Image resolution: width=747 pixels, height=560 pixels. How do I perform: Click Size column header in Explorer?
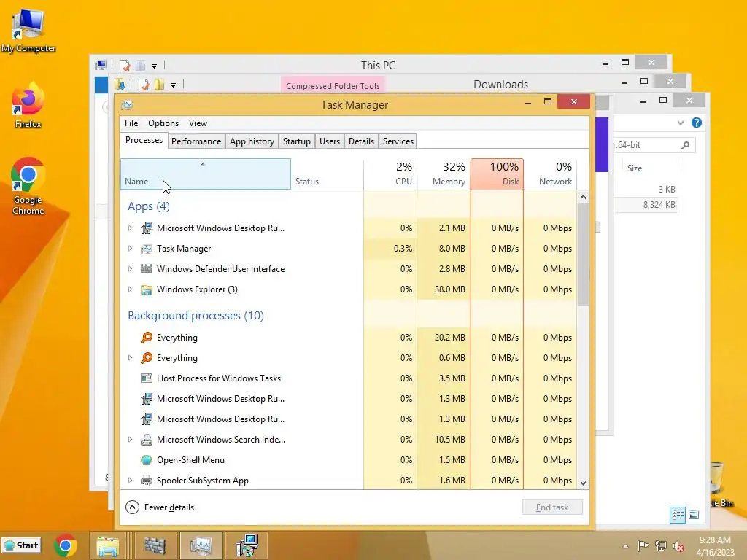pos(635,168)
